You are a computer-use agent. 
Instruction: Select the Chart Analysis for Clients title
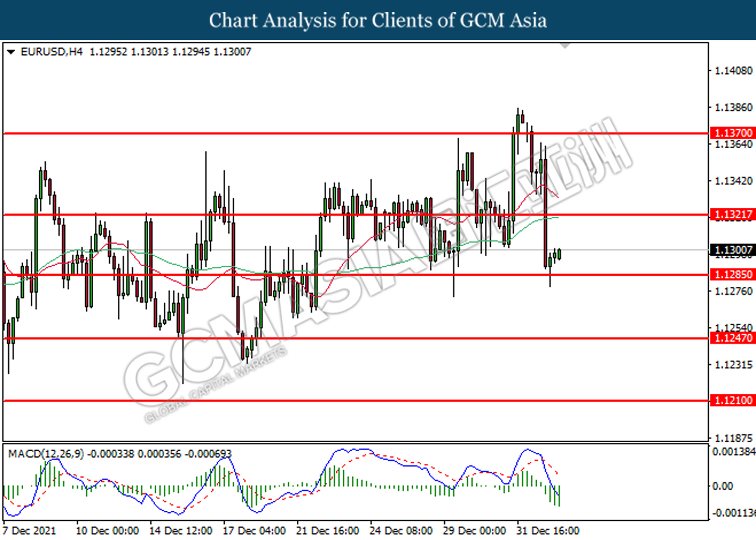[x=378, y=21]
